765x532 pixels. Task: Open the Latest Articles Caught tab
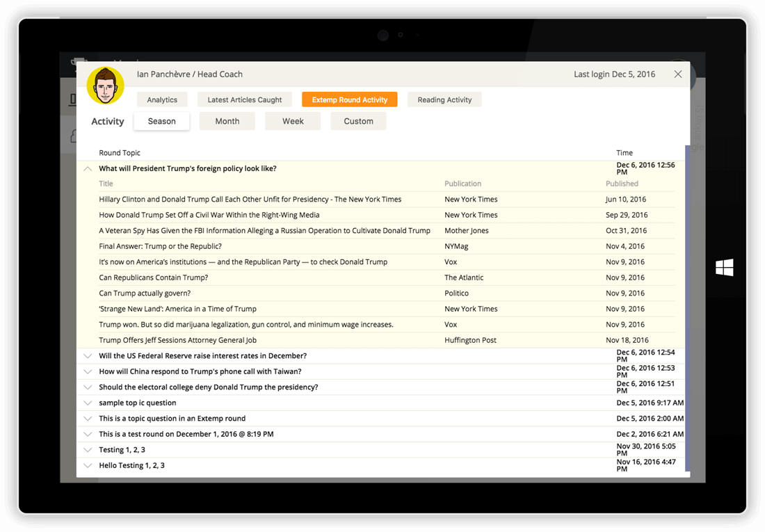(x=245, y=99)
